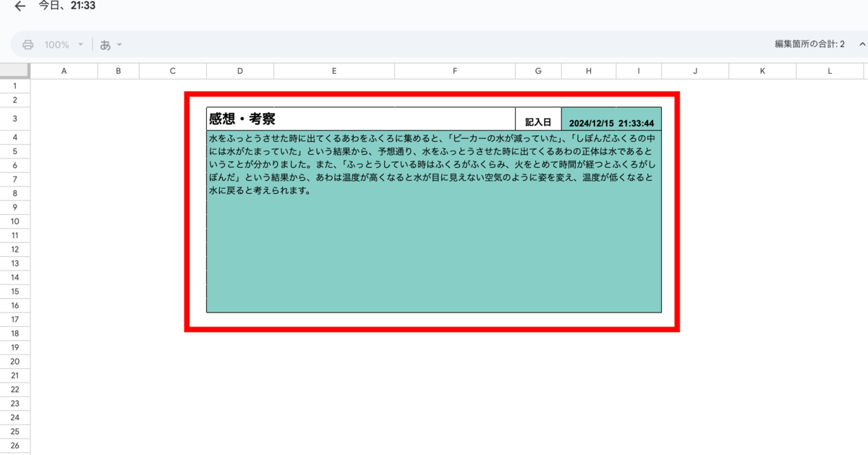Select the column G header
Screen dimensions: 868x455
pyautogui.click(x=538, y=71)
